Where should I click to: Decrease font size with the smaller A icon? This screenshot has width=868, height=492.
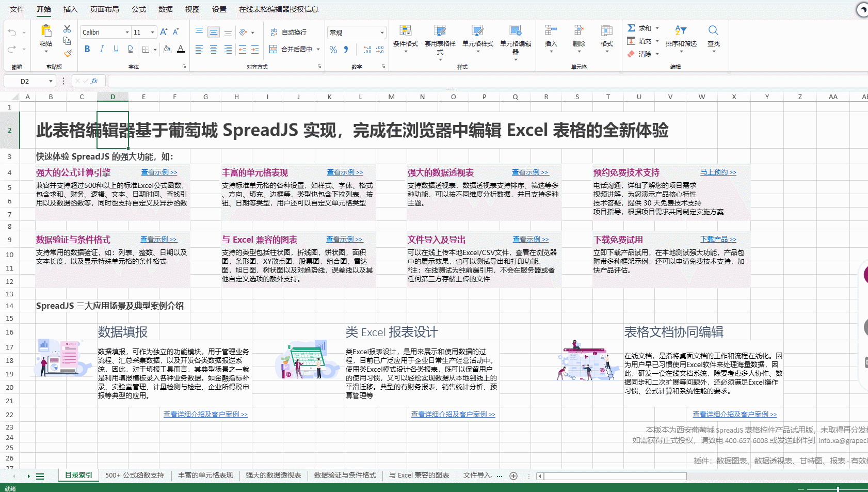tap(176, 32)
